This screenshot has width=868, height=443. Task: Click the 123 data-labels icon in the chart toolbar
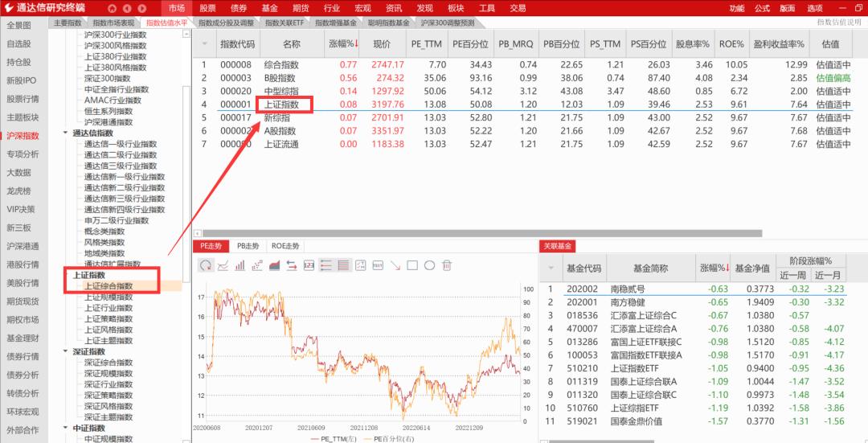[309, 266]
